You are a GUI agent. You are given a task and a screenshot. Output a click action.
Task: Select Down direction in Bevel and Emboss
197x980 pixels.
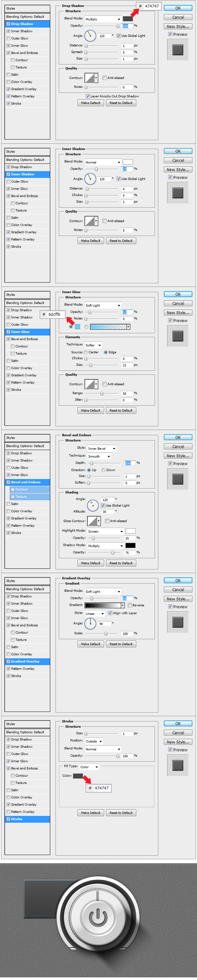pyautogui.click(x=103, y=470)
